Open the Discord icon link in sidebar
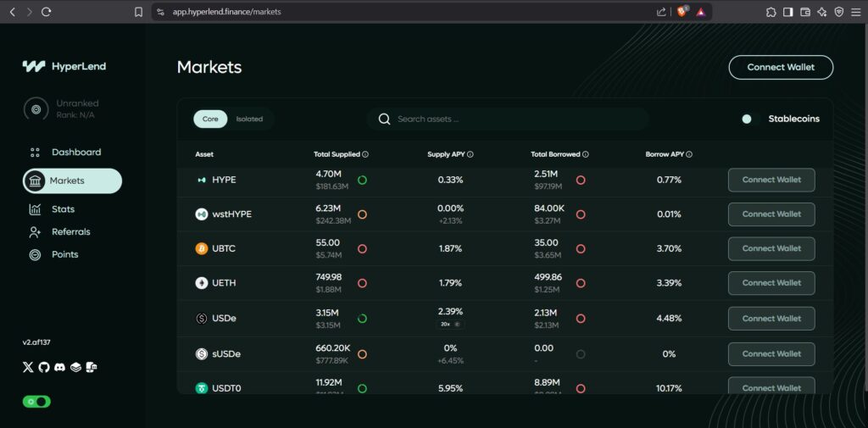This screenshot has height=428, width=868. click(60, 367)
